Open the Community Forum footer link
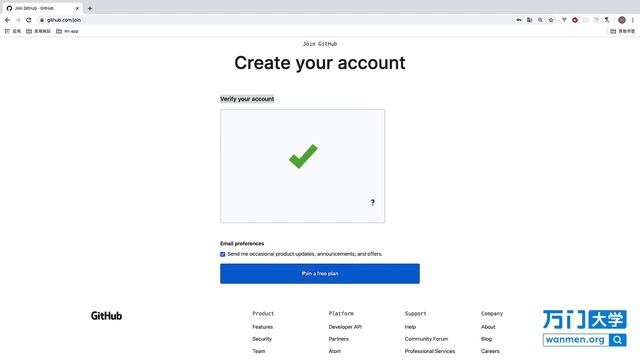The height and width of the screenshot is (360, 640). [426, 339]
